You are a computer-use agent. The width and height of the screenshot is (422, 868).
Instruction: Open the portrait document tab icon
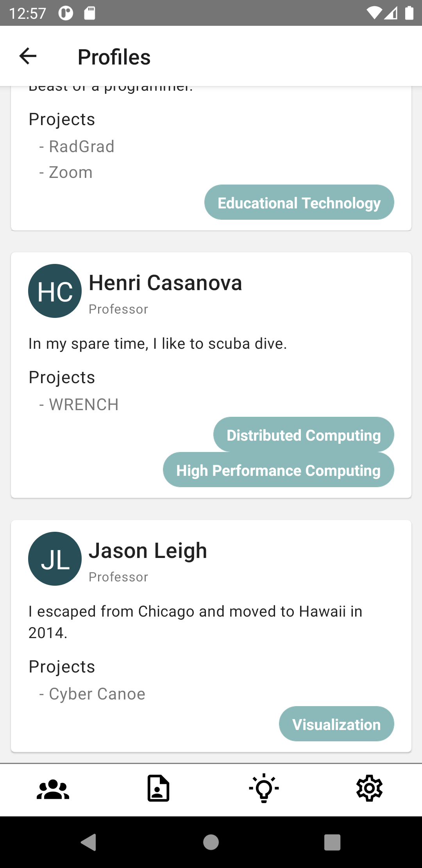coord(158,789)
